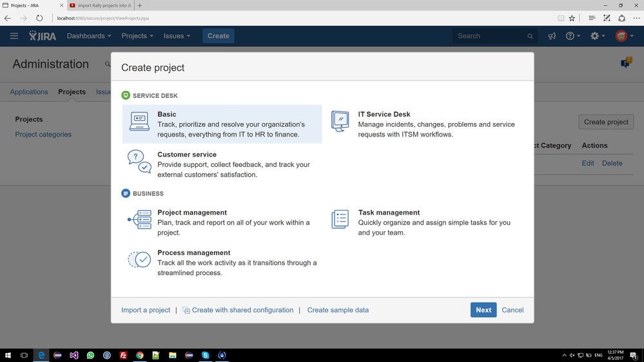The image size is (644, 362).
Task: Open the Projects sidebar item
Action: [x=29, y=119]
